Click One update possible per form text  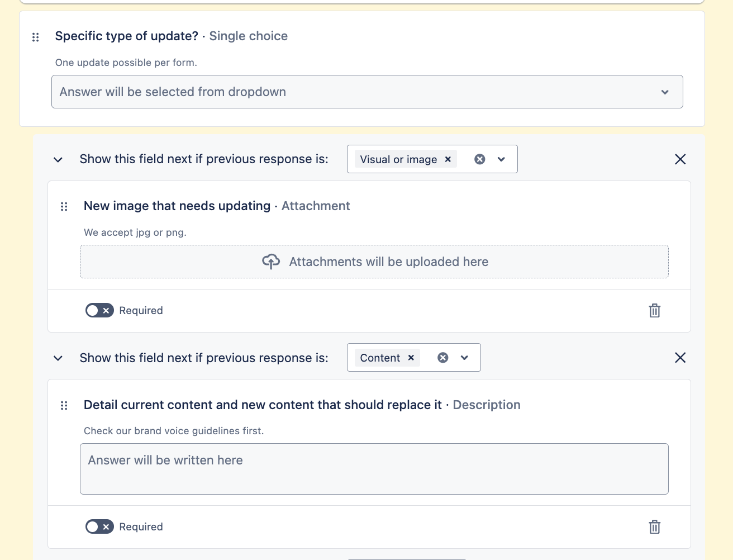tap(126, 63)
